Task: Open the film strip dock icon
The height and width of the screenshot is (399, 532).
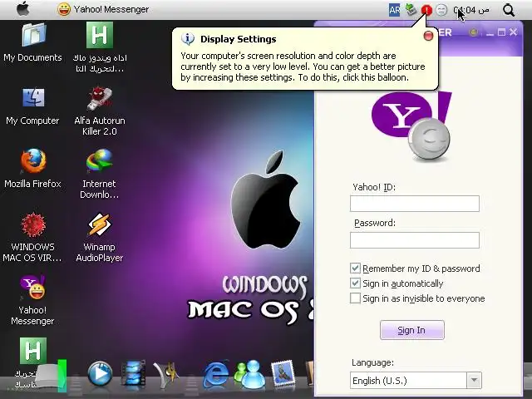Action: 133,373
